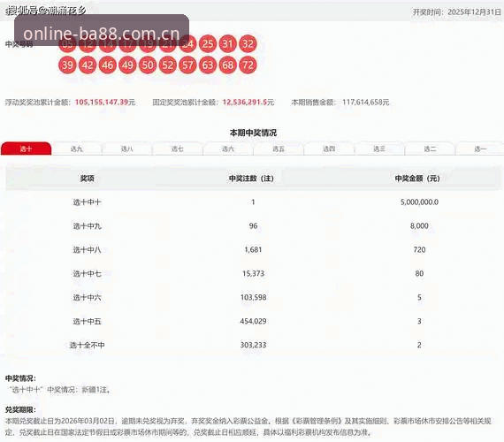Click the 选十中七 row label
The height and width of the screenshot is (442, 504).
[x=88, y=273]
